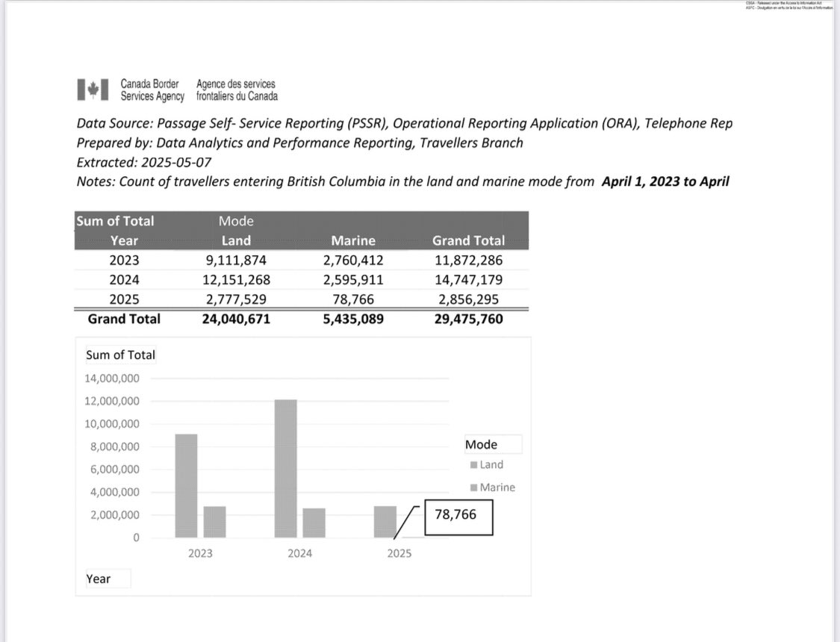Click table row label 2025

click(x=124, y=299)
